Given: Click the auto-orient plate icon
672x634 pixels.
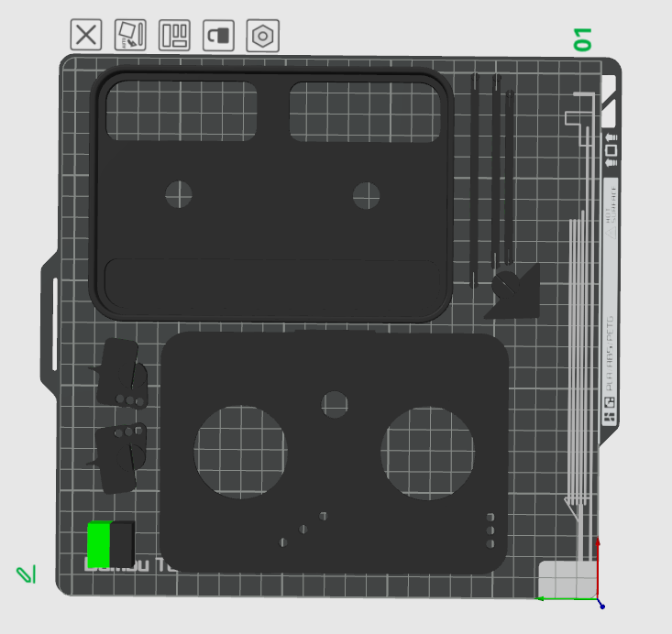Looking at the screenshot, I should pos(130,36).
